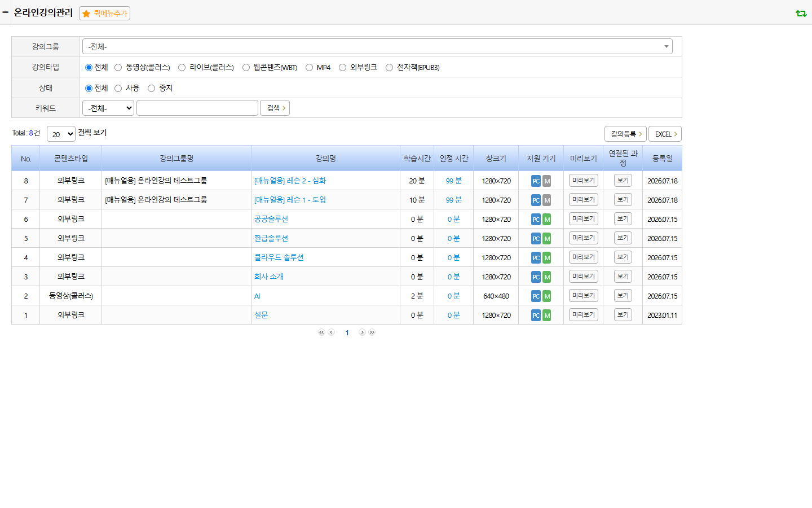Click the star 퀵메뉴추가 button
This screenshot has width=812, height=508.
pos(105,13)
